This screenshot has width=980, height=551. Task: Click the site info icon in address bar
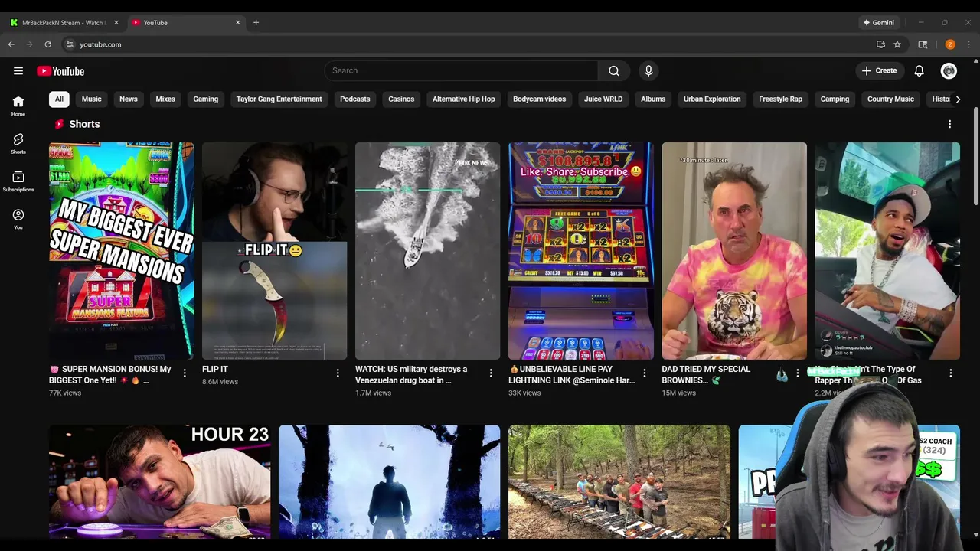pos(70,44)
